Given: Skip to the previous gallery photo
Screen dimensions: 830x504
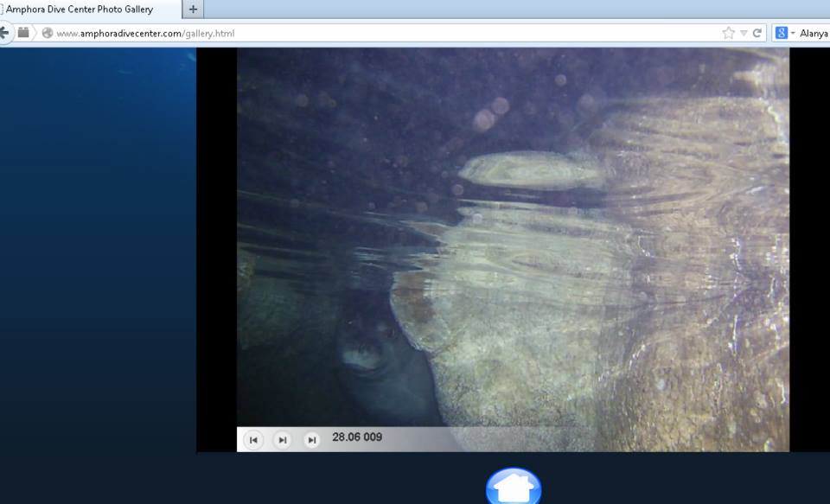Looking at the screenshot, I should click(x=253, y=439).
